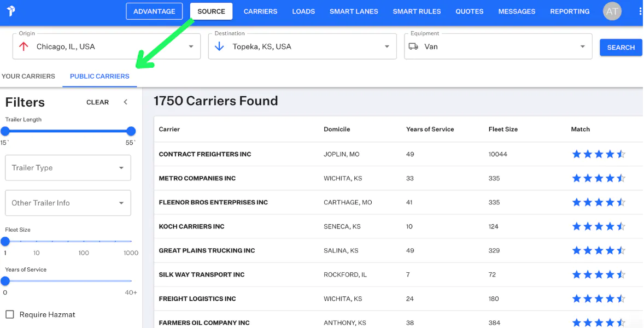Open SMART RULES page

point(417,11)
